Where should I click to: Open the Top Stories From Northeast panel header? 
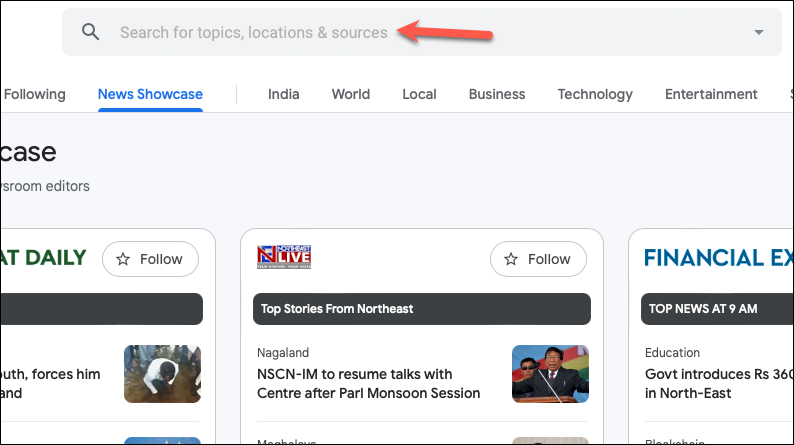422,309
